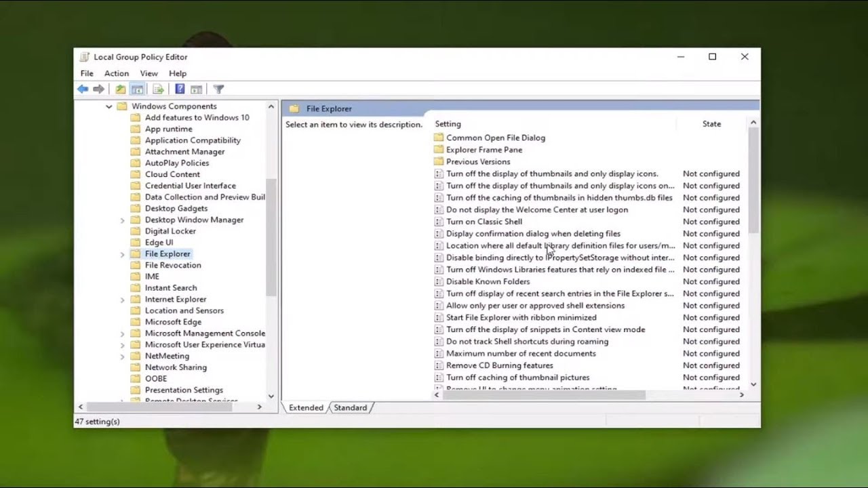Click the folder icon beside Network Sharing
This screenshot has height=488, width=868.
tap(135, 367)
